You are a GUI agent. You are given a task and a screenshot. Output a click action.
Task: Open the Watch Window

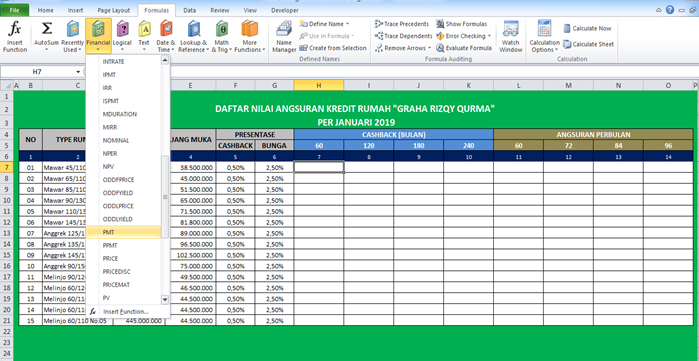(x=511, y=37)
